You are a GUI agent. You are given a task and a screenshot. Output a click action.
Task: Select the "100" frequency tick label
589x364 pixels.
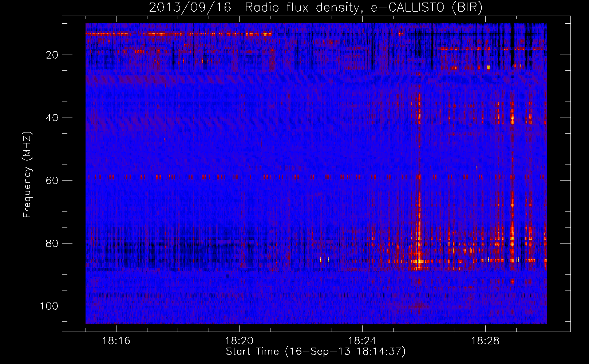49,306
